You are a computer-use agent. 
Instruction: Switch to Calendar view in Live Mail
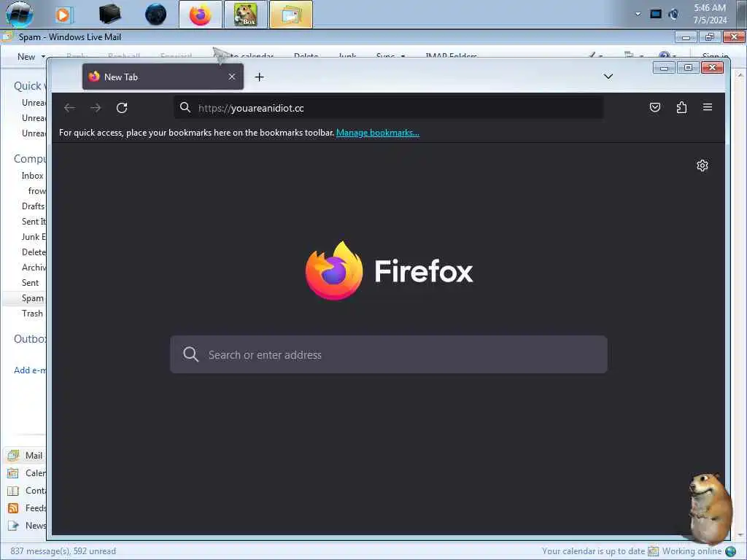coord(27,472)
